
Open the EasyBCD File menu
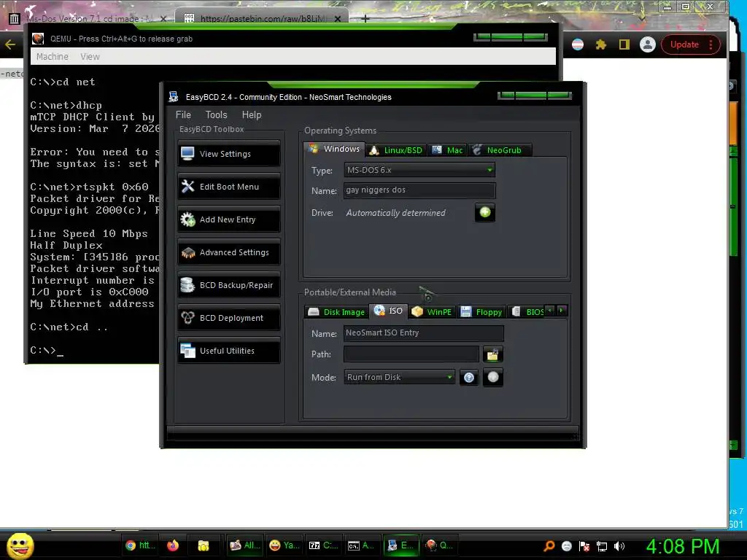pos(183,114)
